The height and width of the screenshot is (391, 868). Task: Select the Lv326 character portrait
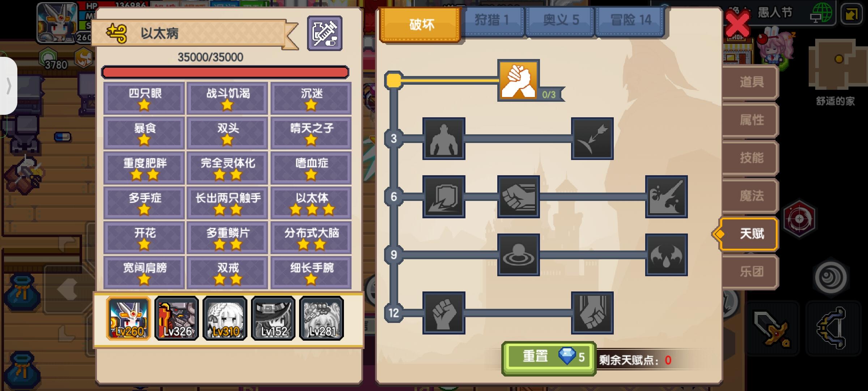click(x=176, y=318)
